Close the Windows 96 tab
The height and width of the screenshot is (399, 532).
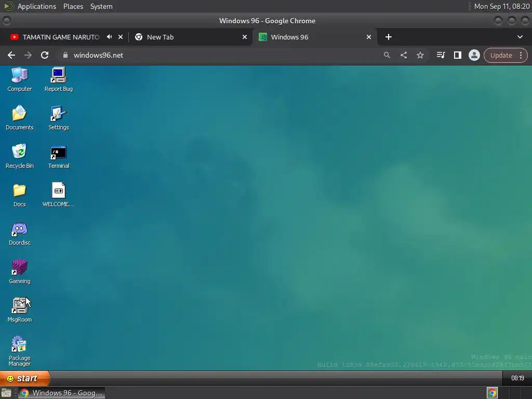[369, 37]
